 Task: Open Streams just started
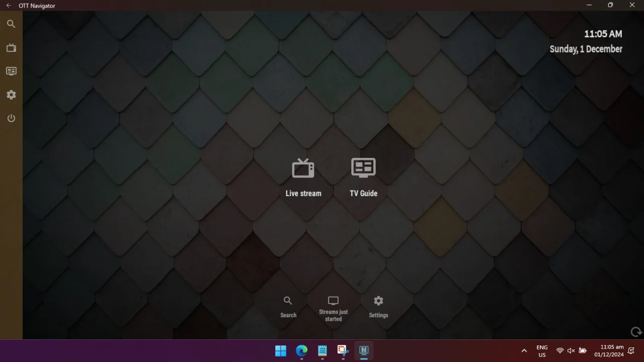333,309
